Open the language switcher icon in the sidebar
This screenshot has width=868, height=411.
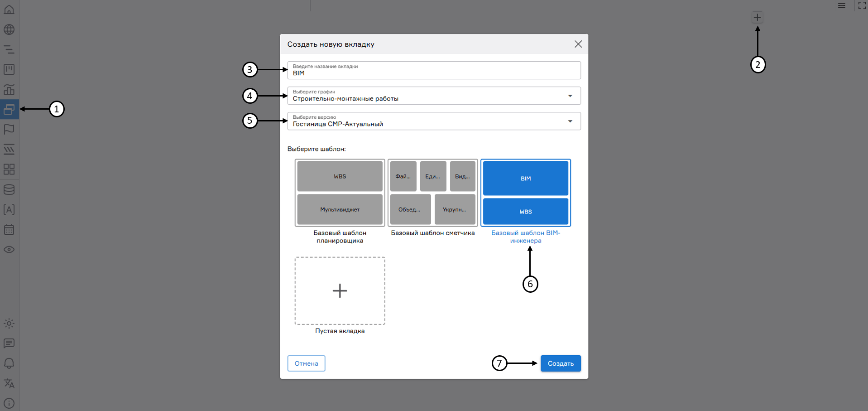9,383
